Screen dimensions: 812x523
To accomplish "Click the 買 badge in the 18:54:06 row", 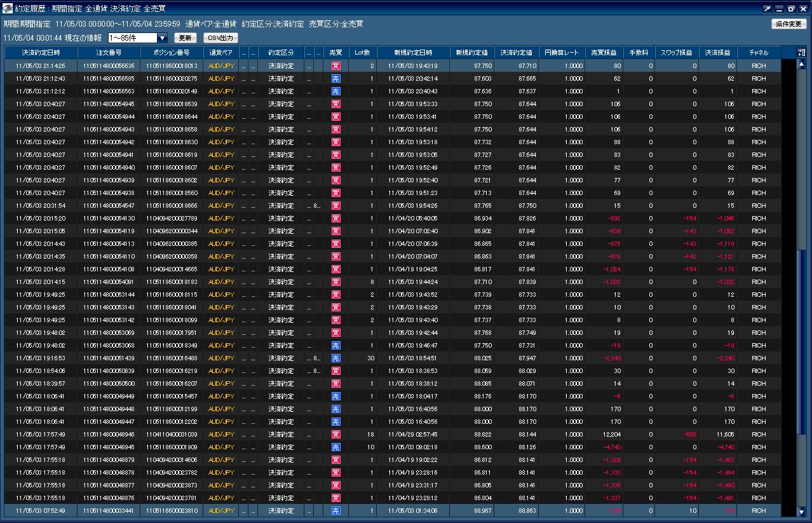I will (336, 370).
